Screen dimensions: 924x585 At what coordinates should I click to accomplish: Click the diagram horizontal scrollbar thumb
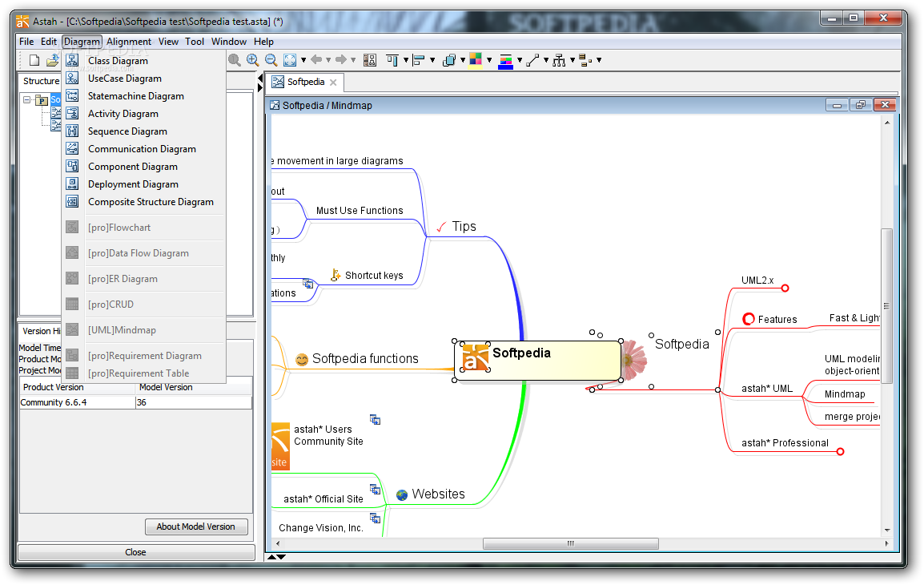tap(570, 543)
